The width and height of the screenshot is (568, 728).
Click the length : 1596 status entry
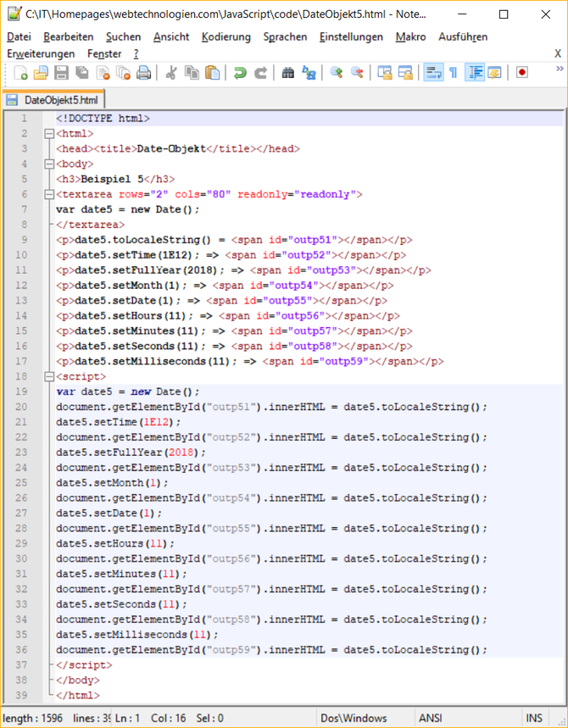coord(32,718)
